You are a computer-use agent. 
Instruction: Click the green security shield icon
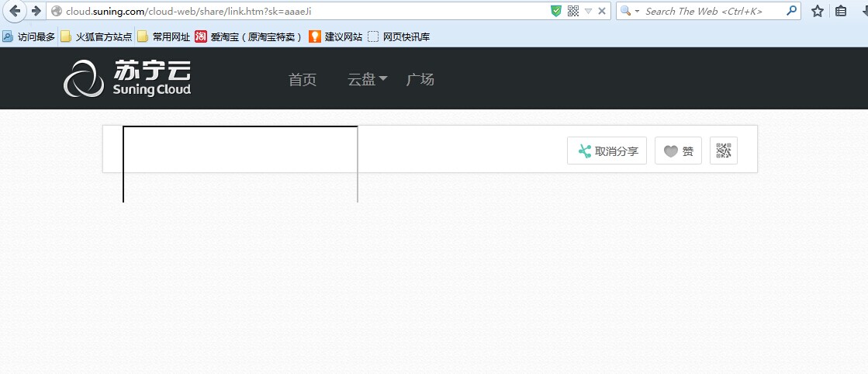click(556, 11)
